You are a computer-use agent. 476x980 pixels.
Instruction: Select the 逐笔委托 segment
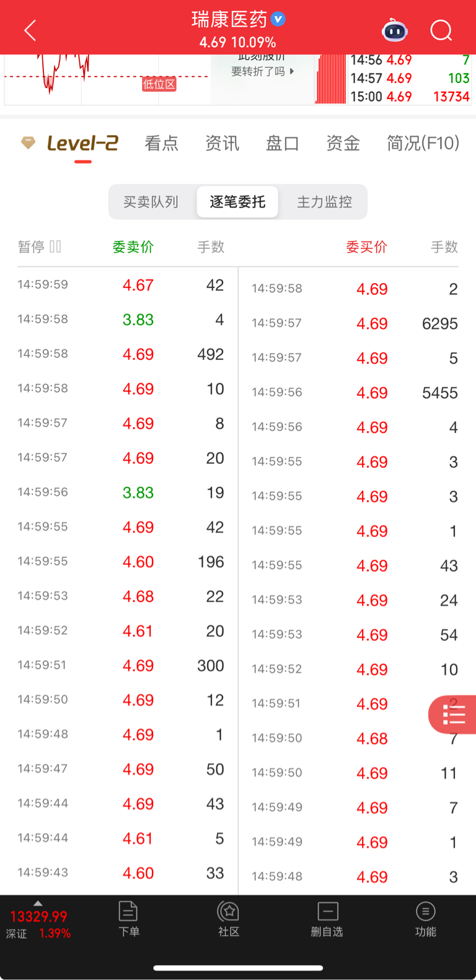point(237,202)
